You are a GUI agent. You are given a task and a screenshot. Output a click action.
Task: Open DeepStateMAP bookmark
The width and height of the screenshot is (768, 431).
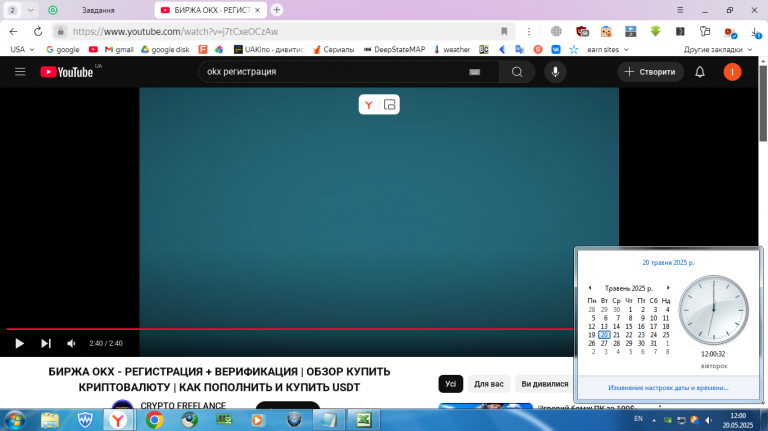click(x=394, y=49)
